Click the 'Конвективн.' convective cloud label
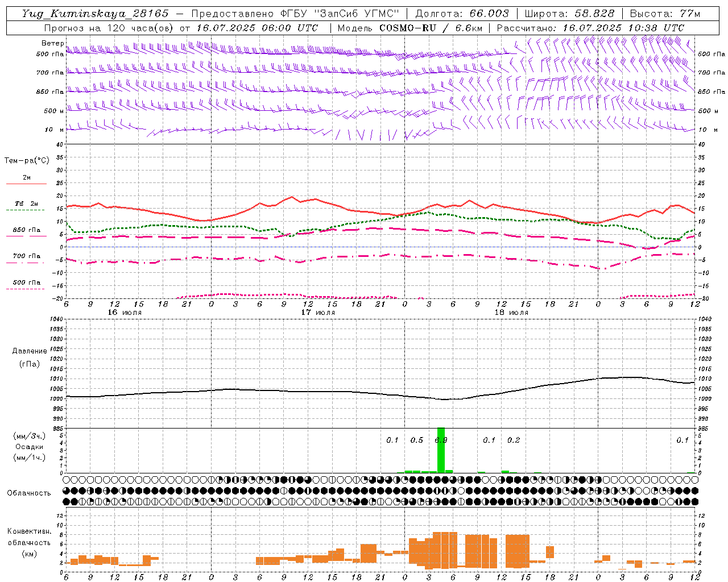This screenshot has width=728, height=582. click(x=29, y=531)
